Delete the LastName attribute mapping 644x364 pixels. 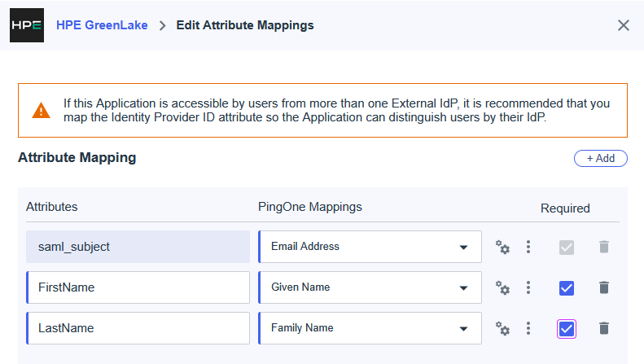point(603,328)
